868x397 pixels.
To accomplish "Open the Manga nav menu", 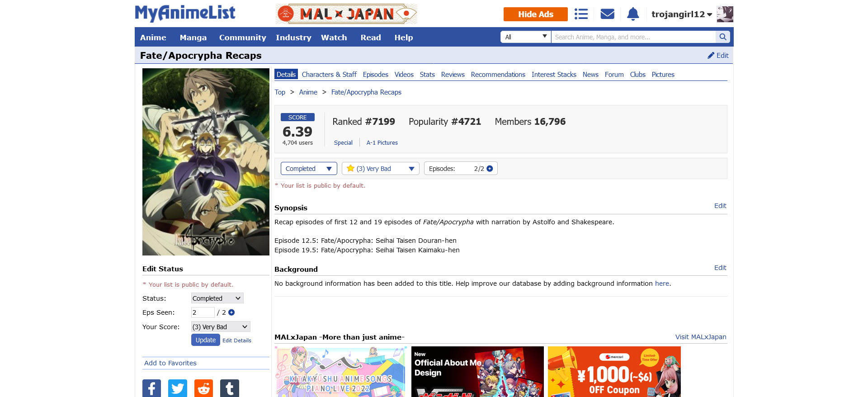I will click(x=193, y=38).
